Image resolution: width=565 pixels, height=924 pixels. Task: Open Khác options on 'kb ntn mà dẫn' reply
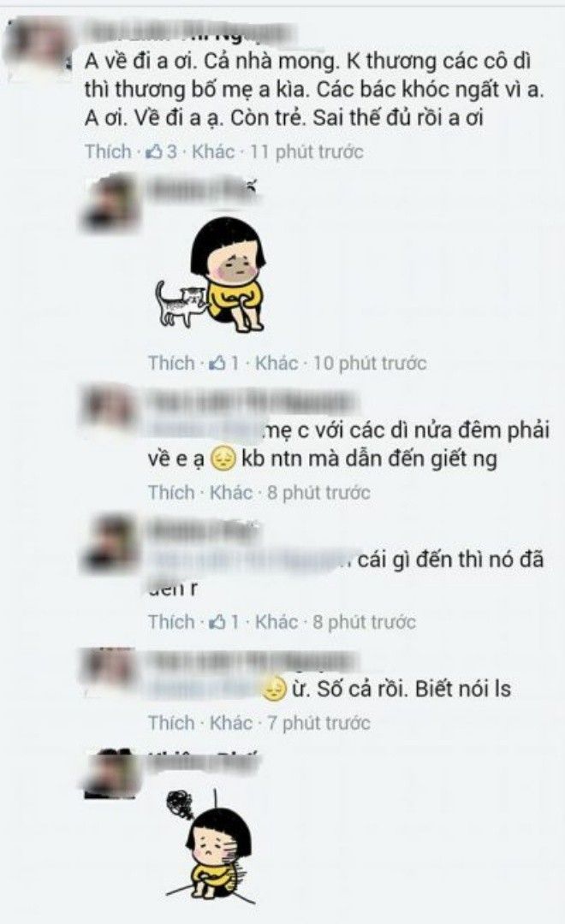(231, 493)
